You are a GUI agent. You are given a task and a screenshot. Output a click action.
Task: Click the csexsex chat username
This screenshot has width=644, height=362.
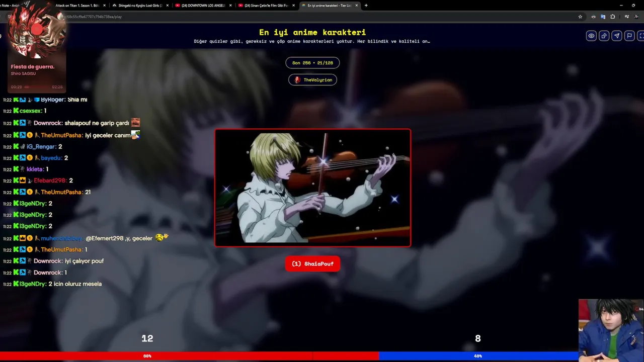31,111
